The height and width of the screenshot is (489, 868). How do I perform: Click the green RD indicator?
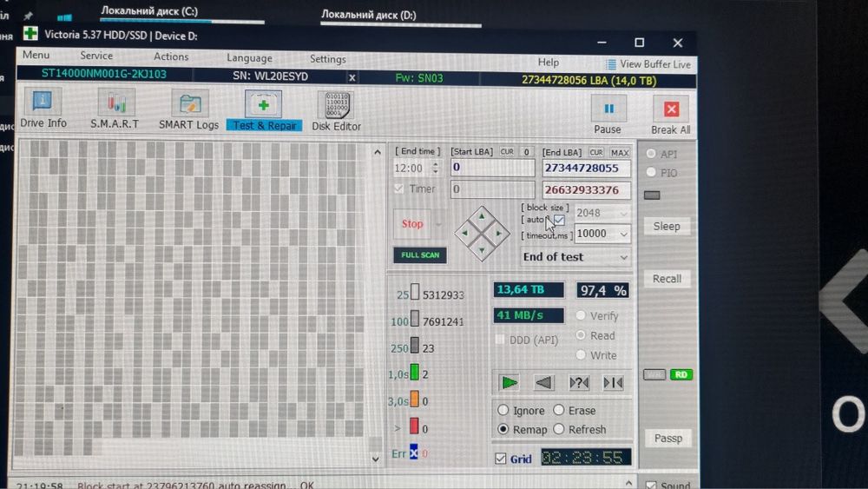(x=681, y=375)
